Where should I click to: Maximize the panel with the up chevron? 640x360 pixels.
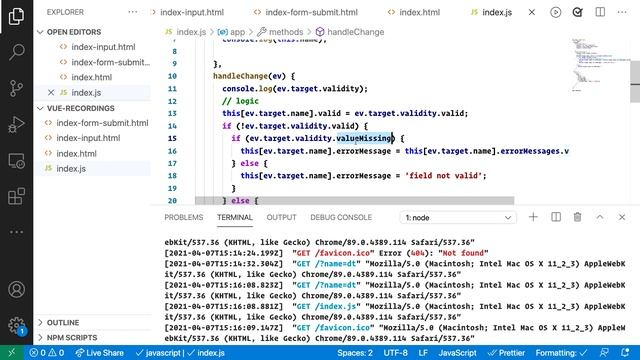(x=600, y=217)
